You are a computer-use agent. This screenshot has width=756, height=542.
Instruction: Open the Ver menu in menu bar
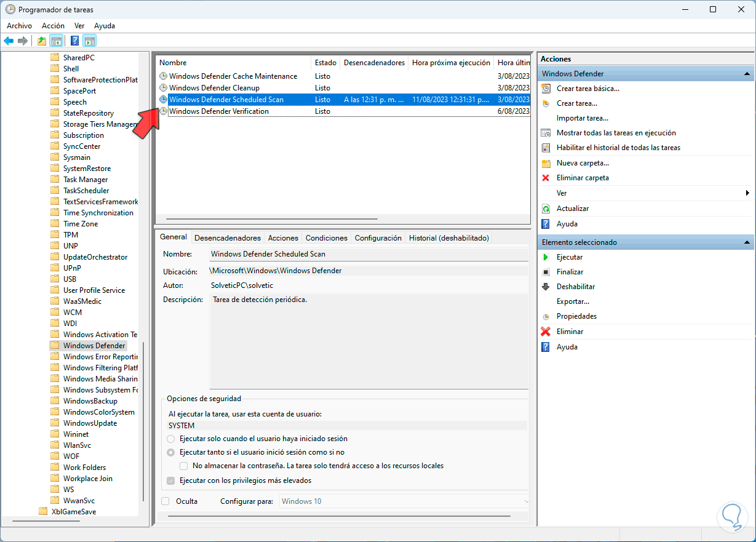point(79,26)
